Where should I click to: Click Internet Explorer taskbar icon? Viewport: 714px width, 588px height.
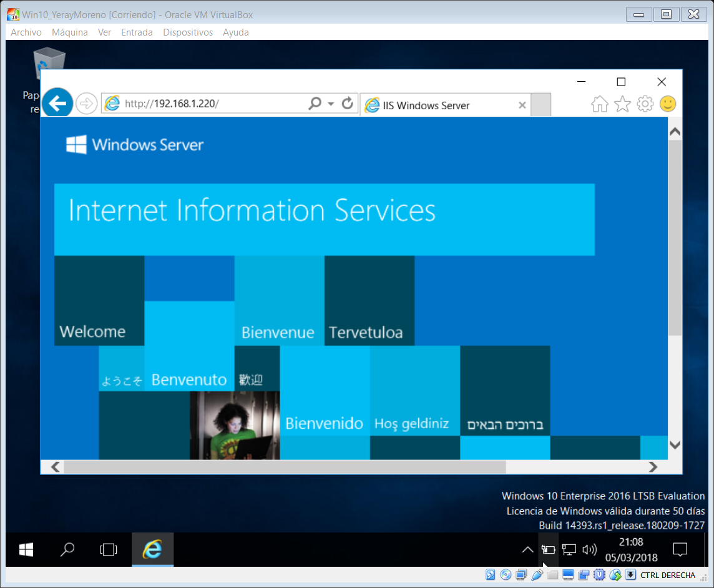tap(152, 550)
